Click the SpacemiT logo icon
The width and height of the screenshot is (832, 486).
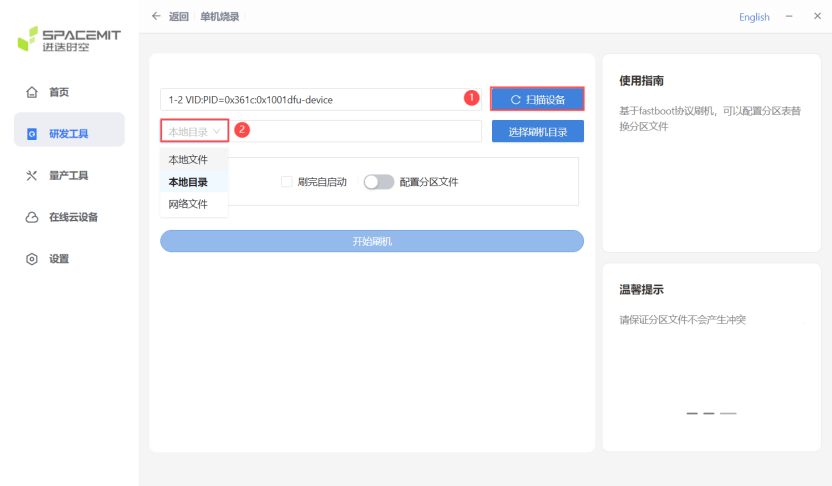point(28,40)
